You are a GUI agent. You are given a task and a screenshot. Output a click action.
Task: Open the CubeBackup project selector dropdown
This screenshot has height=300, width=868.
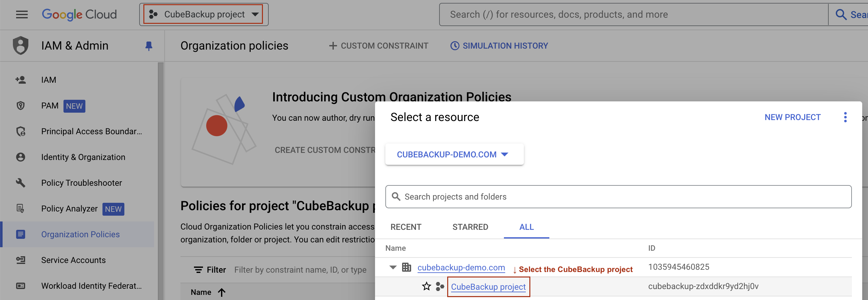coord(204,14)
